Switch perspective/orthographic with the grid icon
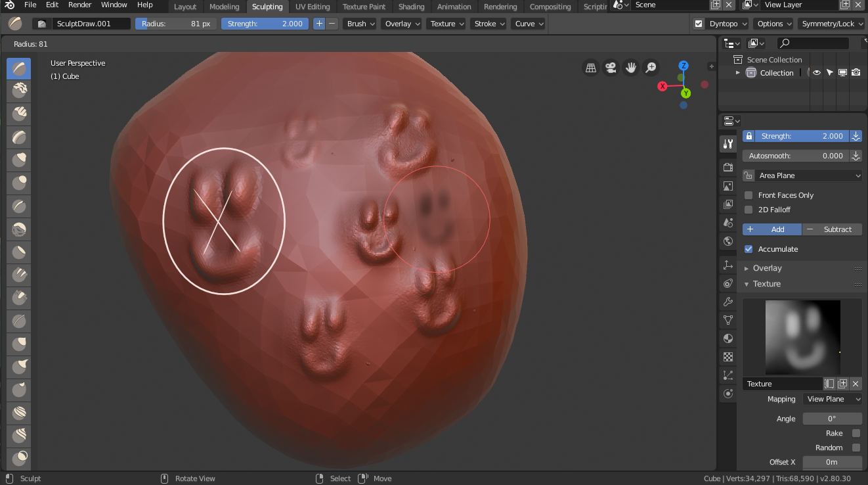Viewport: 868px width, 485px height. tap(591, 68)
